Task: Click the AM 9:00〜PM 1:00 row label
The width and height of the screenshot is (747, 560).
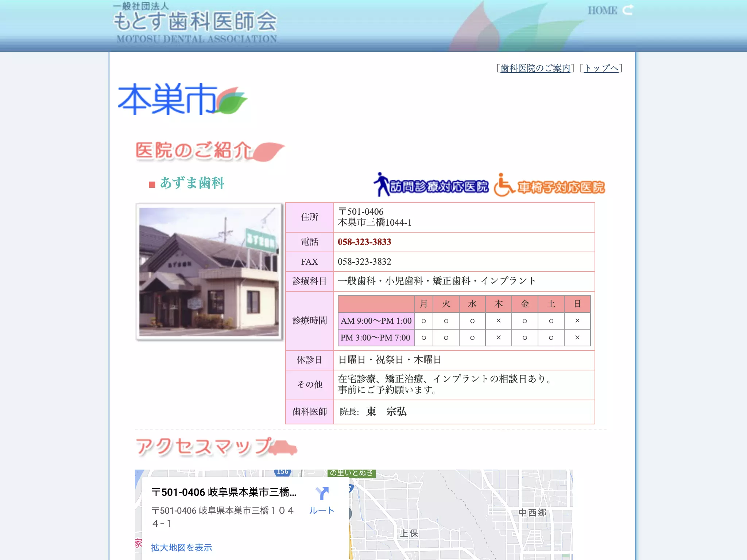Action: (x=376, y=321)
